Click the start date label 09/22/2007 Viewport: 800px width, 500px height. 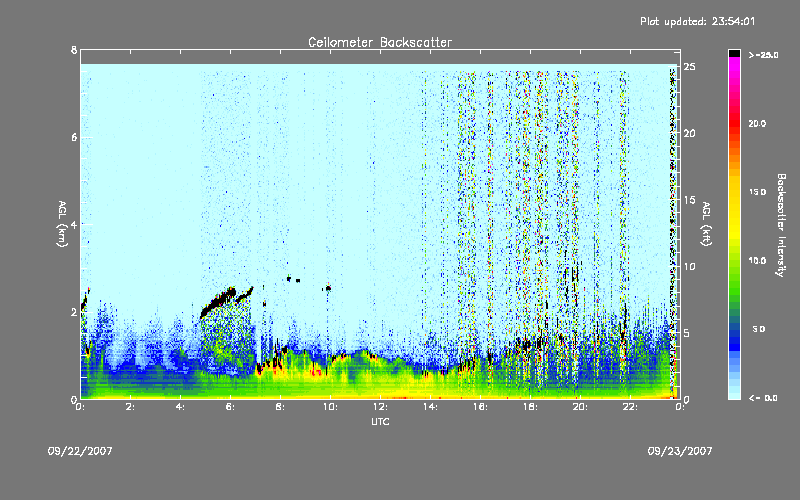[80, 451]
